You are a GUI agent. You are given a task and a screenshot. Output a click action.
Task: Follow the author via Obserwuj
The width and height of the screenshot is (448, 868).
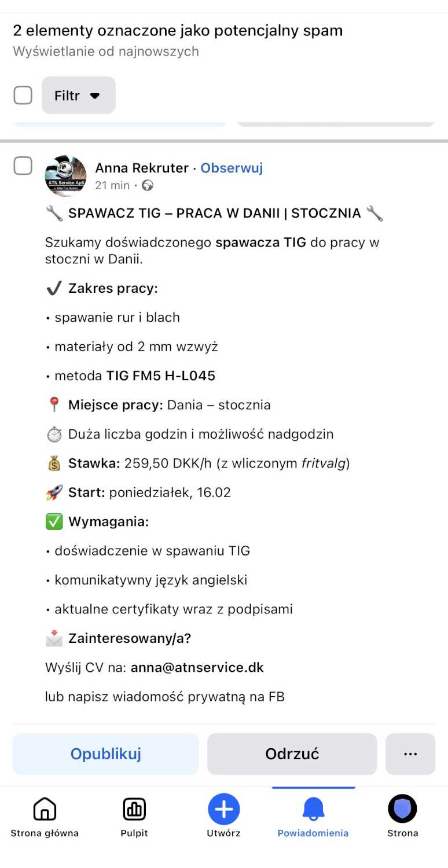[x=232, y=168]
